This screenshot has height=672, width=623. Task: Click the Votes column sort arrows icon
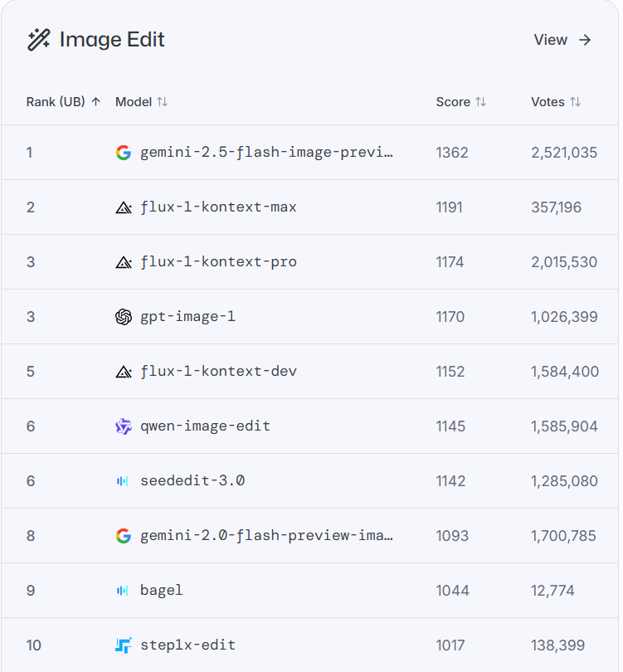click(576, 102)
